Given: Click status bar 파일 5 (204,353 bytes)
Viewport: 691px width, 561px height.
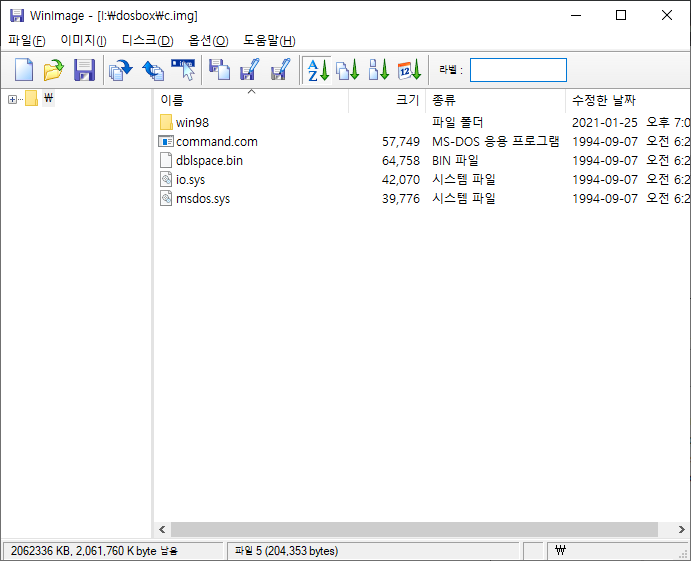Looking at the screenshot, I should coord(286,551).
